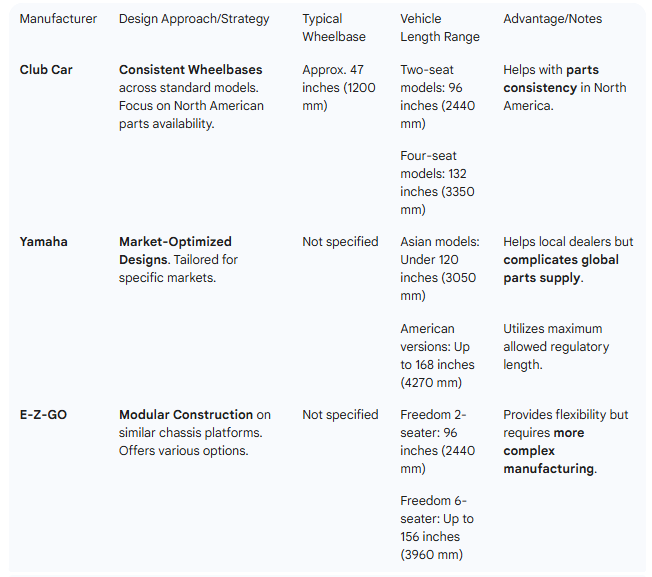Select the E-Z-GO manufacturer cell
This screenshot has width=652, height=577.
pos(43,414)
